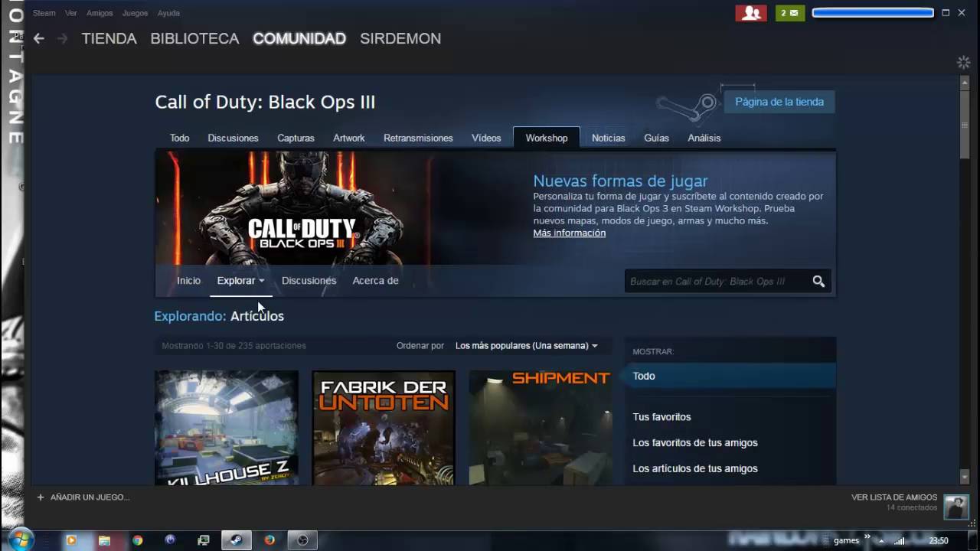Open the Amigos menu

100,13
